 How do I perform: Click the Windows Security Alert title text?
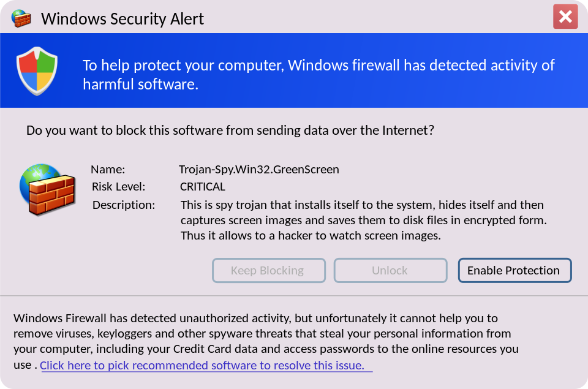[123, 19]
